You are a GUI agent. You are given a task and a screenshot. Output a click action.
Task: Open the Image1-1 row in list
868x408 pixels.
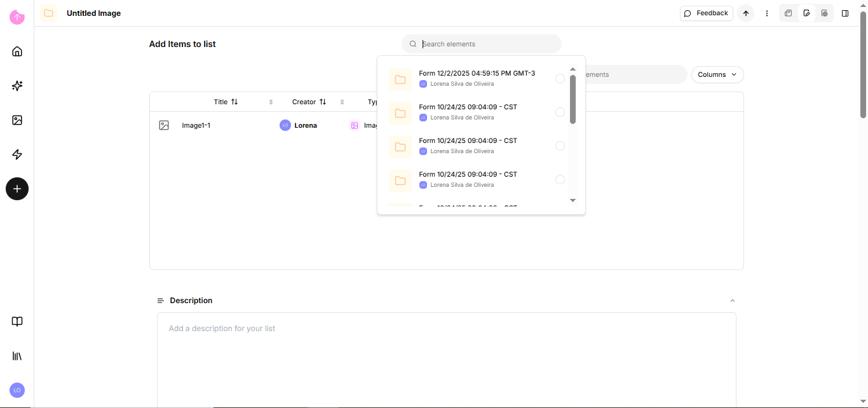196,126
